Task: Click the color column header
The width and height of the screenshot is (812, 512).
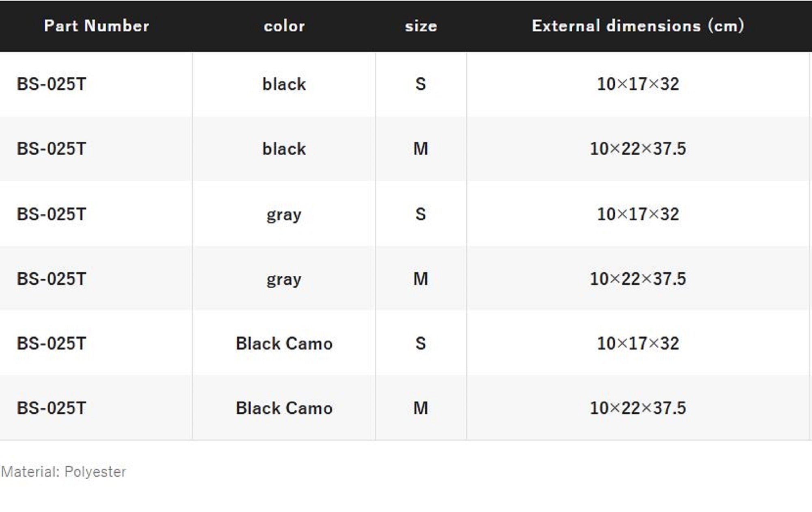Action: (284, 26)
